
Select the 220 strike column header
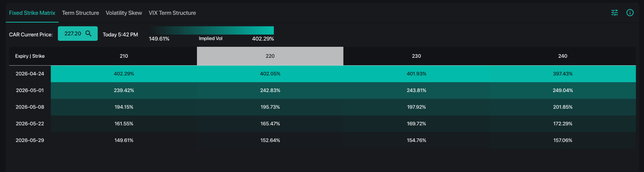point(270,56)
